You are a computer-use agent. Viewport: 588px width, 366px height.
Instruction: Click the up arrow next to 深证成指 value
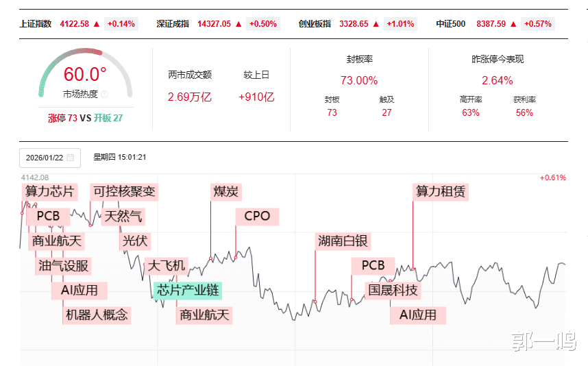click(x=238, y=24)
